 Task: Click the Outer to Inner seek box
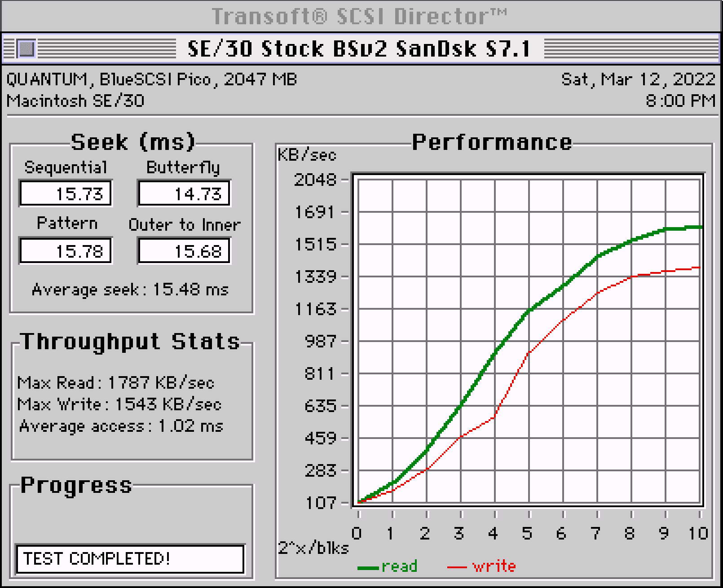coord(184,250)
